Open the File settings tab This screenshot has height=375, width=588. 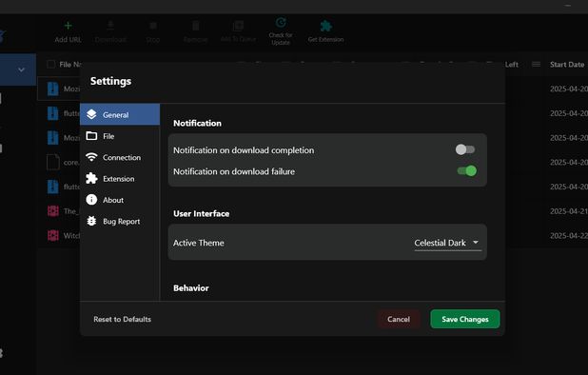tap(120, 136)
